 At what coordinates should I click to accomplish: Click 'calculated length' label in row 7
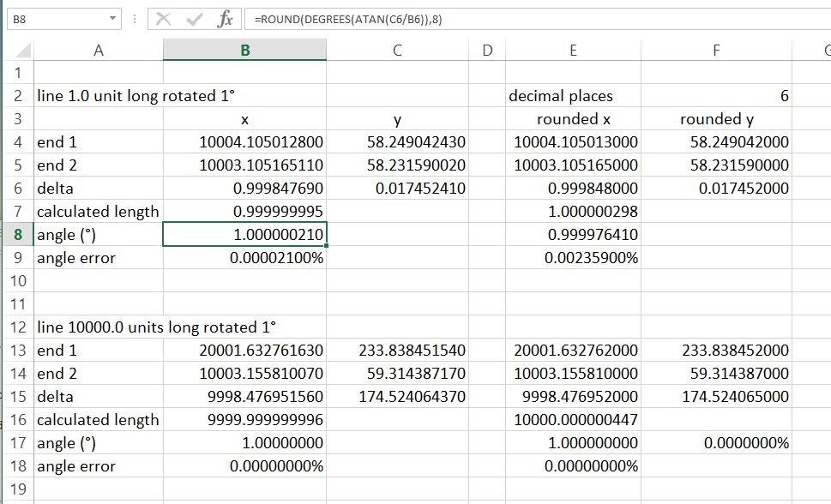coord(98,212)
